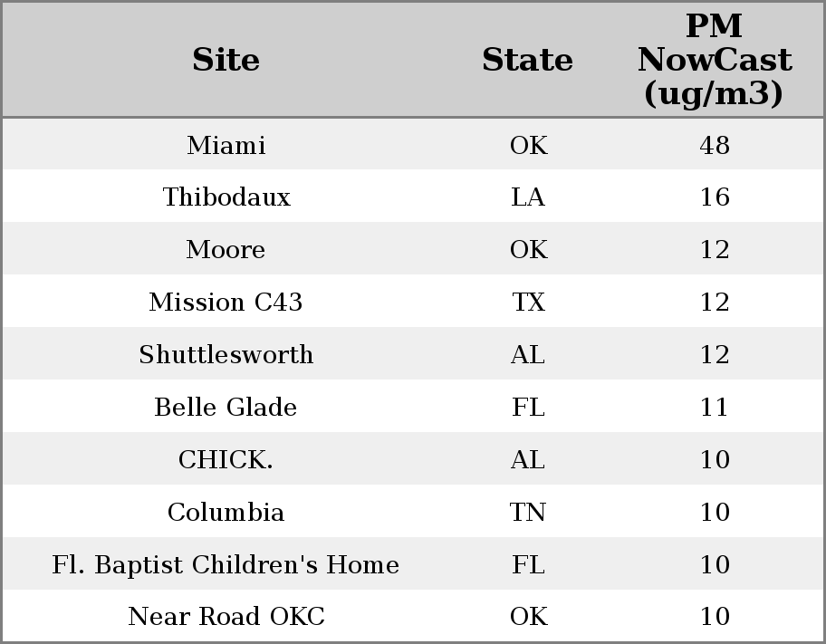The image size is (826, 644).
Task: Select the Near Road OKC site
Action: tap(226, 617)
